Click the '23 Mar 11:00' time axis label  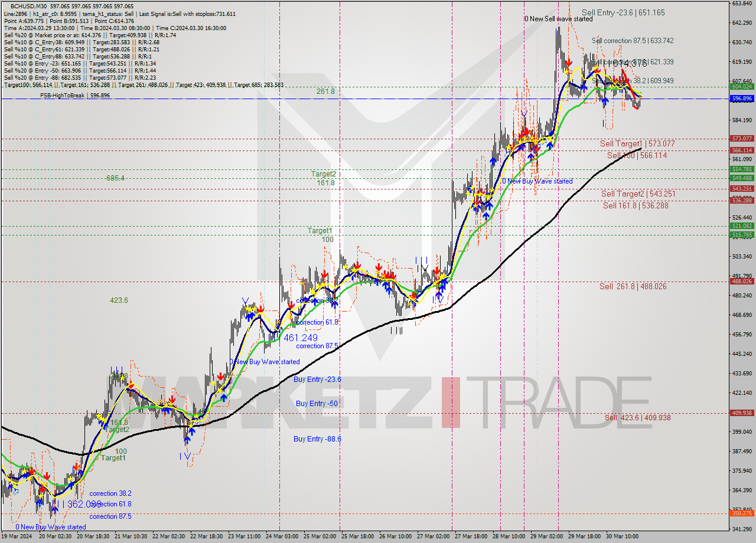(x=245, y=537)
